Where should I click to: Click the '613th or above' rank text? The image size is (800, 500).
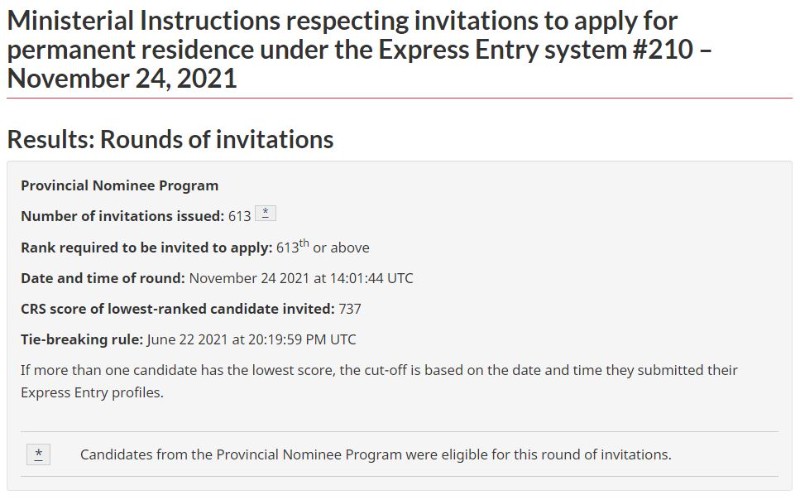[x=323, y=247]
